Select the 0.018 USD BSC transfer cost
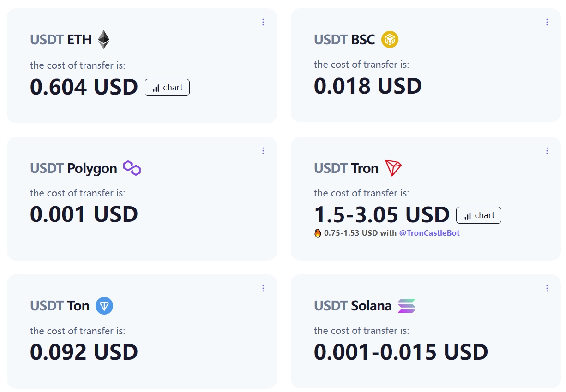This screenshot has width=566, height=392. (x=368, y=86)
